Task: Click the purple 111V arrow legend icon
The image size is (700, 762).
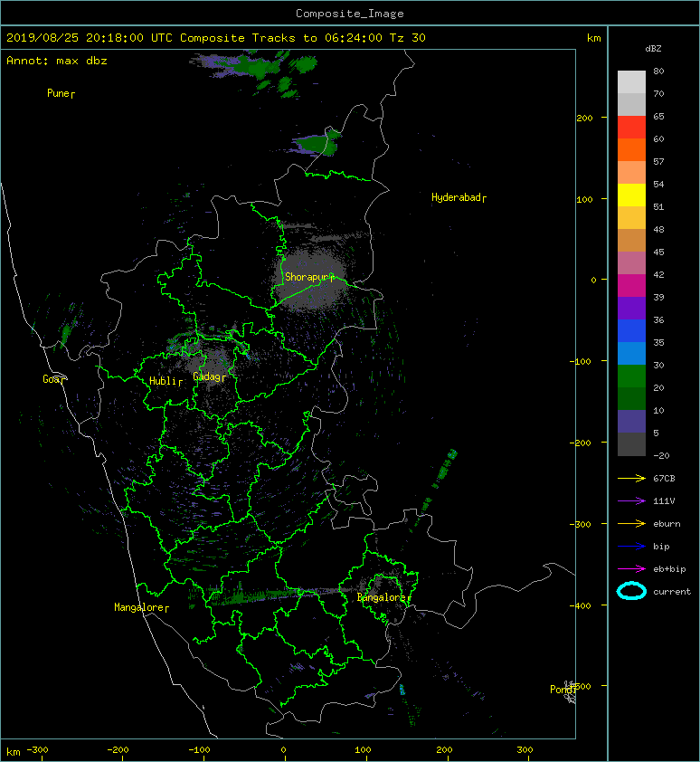Action: click(631, 501)
